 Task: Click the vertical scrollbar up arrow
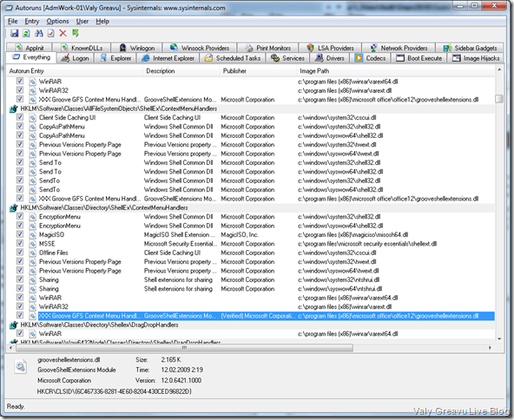pos(499,69)
